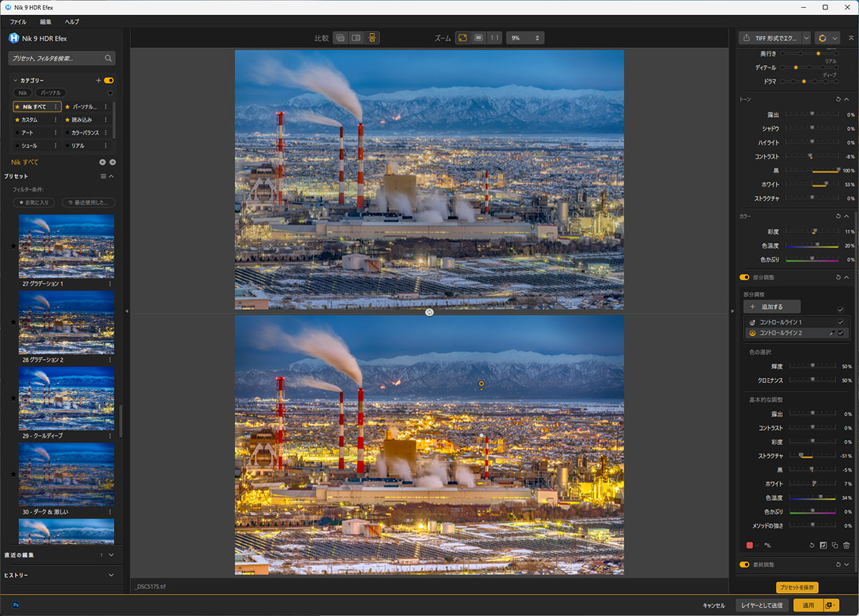
Task: Delete the selected control line with trash icon
Action: point(846,545)
